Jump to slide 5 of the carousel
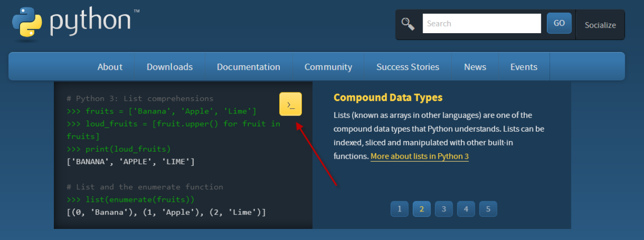644x240 pixels. pos(488,209)
